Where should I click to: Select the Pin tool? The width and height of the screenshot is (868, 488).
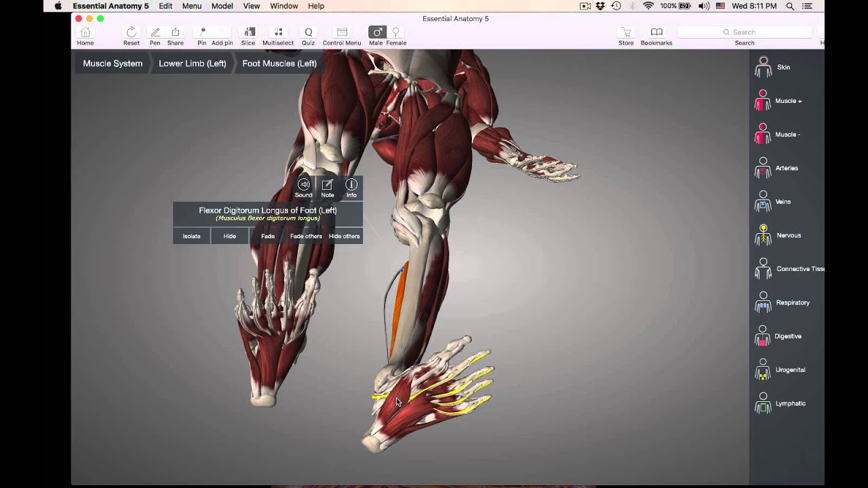(202, 36)
